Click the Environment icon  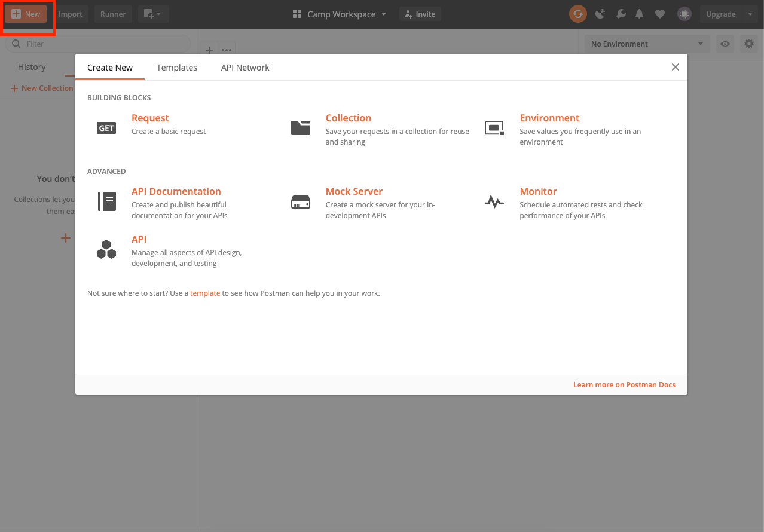(x=494, y=127)
